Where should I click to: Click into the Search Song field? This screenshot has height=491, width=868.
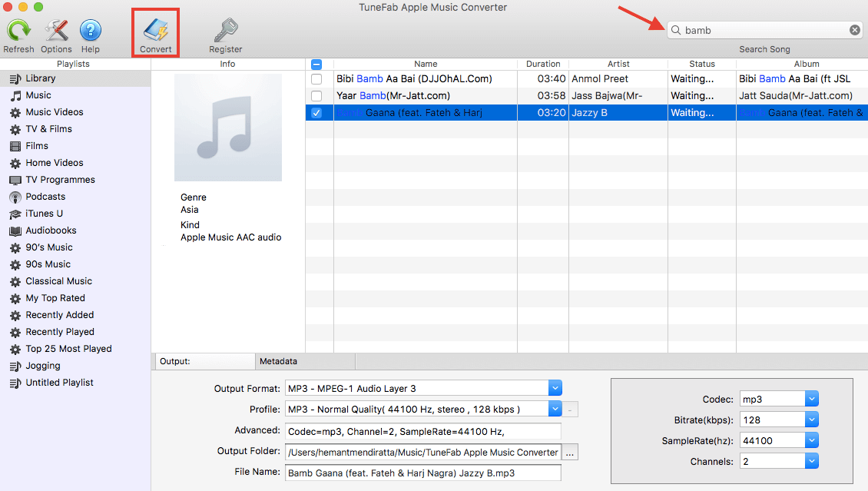tap(764, 30)
